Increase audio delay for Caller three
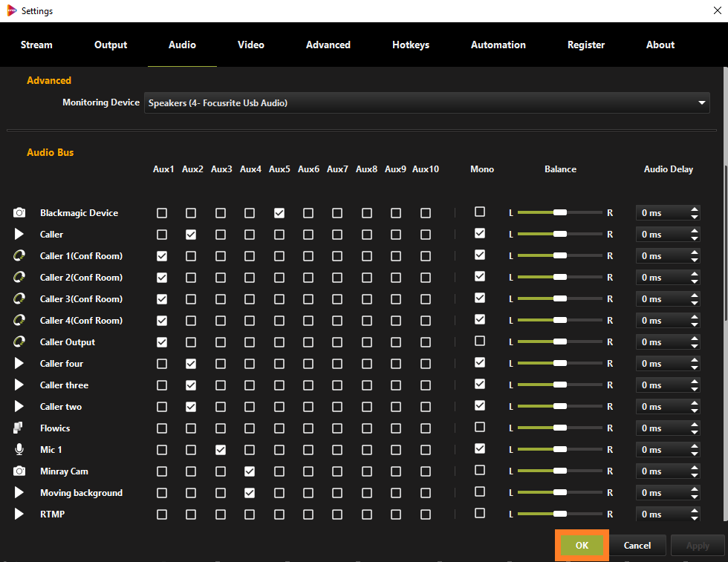The height and width of the screenshot is (562, 728). [694, 382]
